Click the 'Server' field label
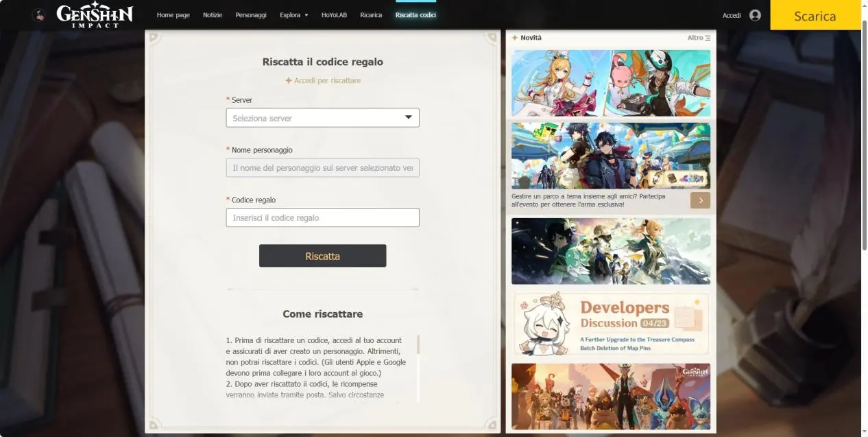This screenshot has height=437, width=868. [242, 100]
